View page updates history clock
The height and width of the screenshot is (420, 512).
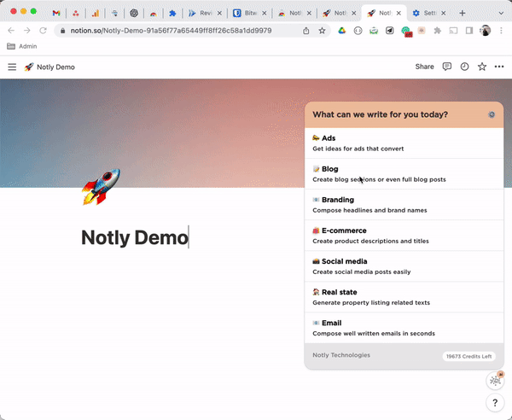tap(464, 67)
